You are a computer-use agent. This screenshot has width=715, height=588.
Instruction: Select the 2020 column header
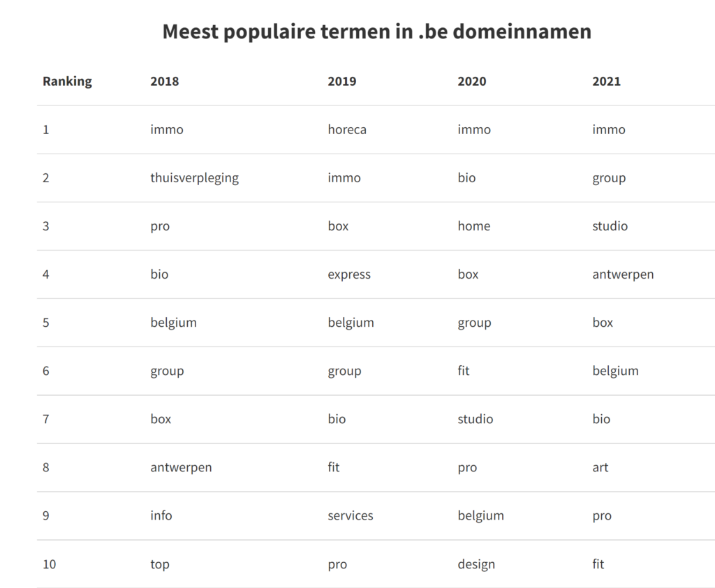(x=472, y=81)
